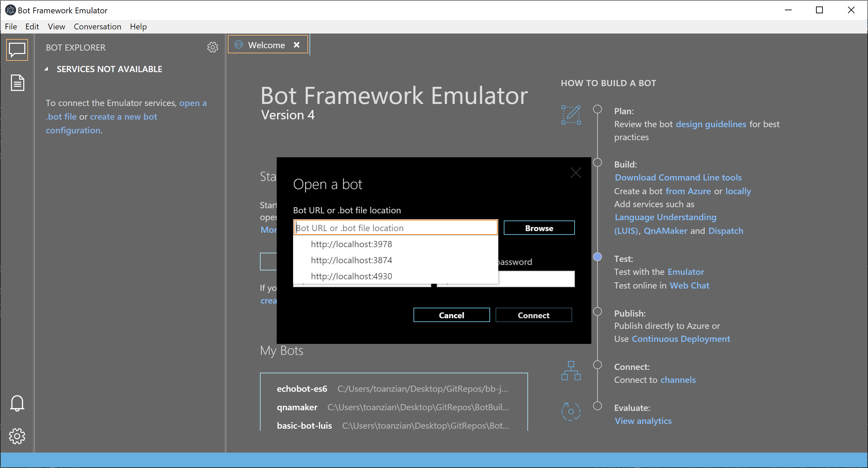
Task: Choose http://localhost:4930 from suggestions
Action: point(395,276)
